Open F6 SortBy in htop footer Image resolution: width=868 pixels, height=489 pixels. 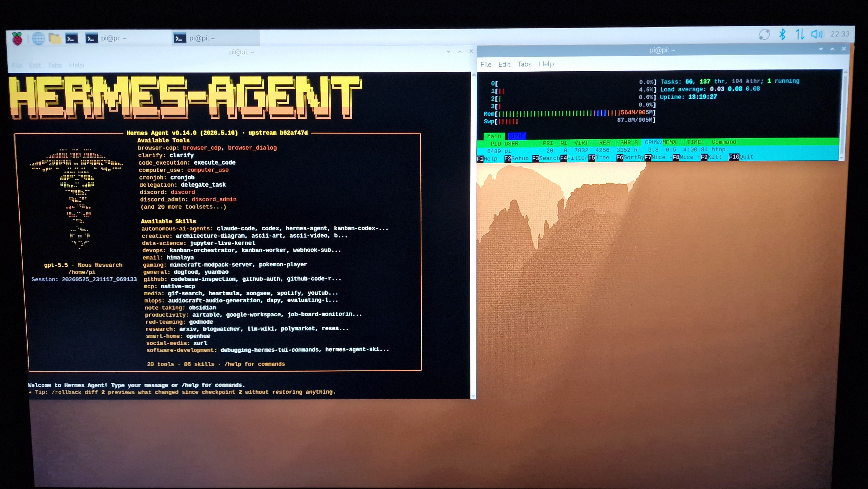point(630,157)
